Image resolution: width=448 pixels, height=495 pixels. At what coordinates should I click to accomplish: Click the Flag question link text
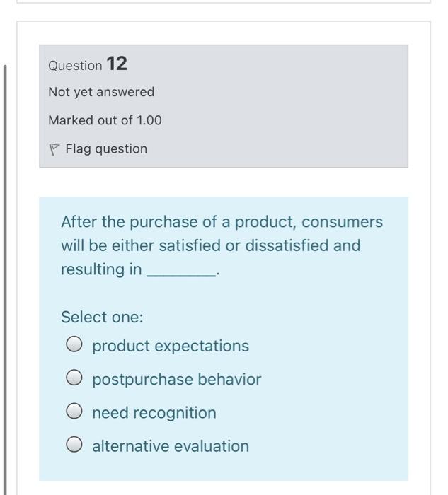click(x=106, y=149)
